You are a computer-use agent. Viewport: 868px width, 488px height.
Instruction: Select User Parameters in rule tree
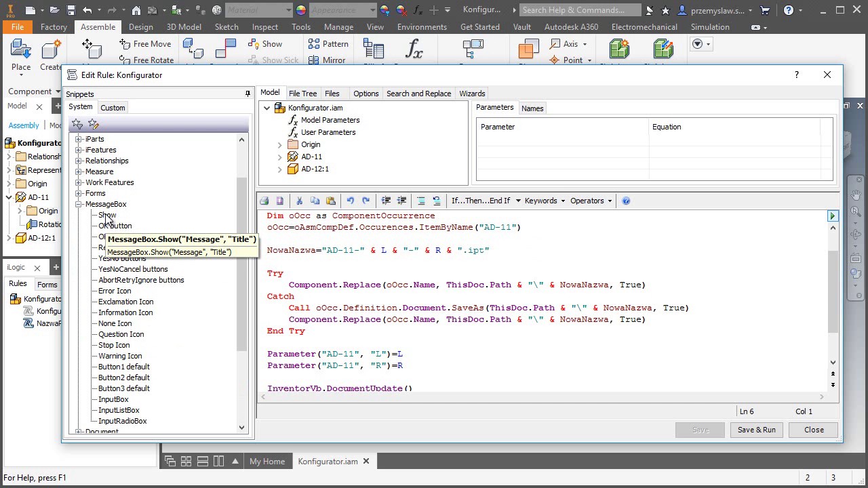click(328, 132)
